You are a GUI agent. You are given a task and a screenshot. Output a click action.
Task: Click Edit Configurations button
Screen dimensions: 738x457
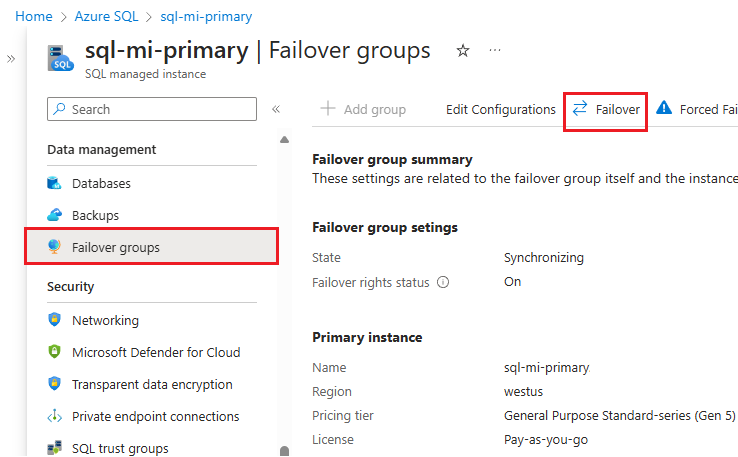pyautogui.click(x=500, y=109)
